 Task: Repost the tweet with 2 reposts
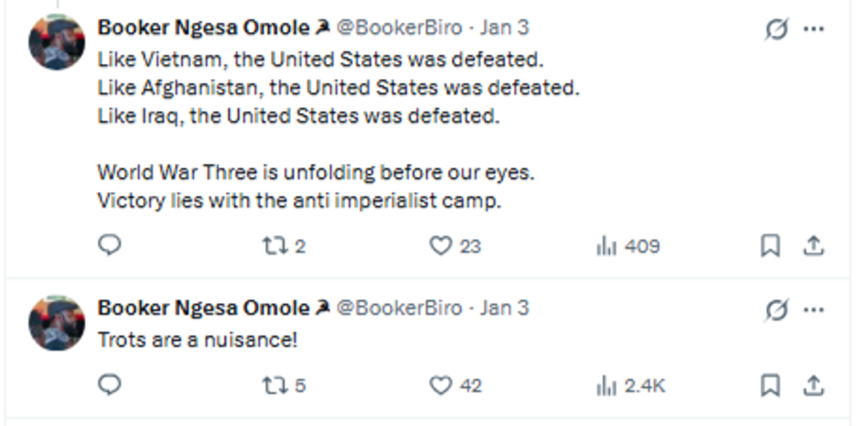[x=275, y=246]
